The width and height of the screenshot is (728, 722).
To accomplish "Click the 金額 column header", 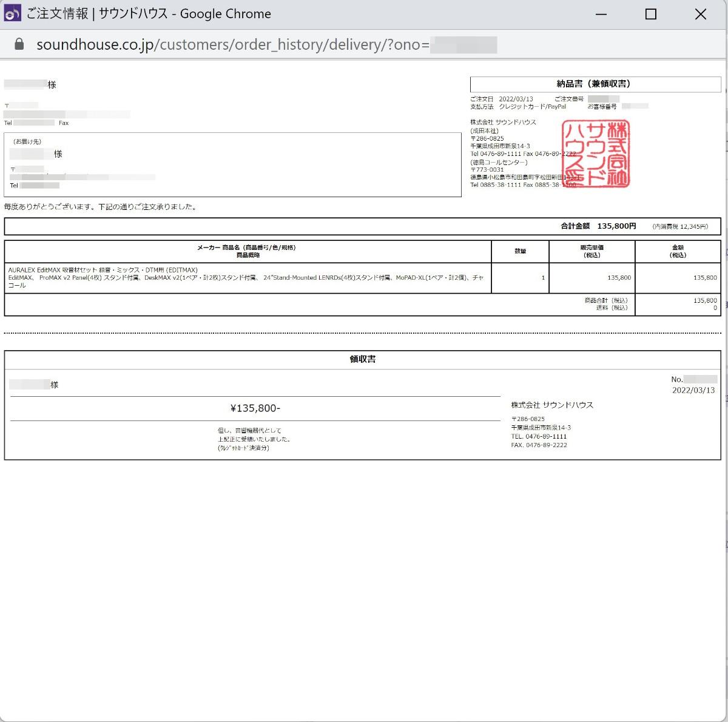I will tap(678, 251).
